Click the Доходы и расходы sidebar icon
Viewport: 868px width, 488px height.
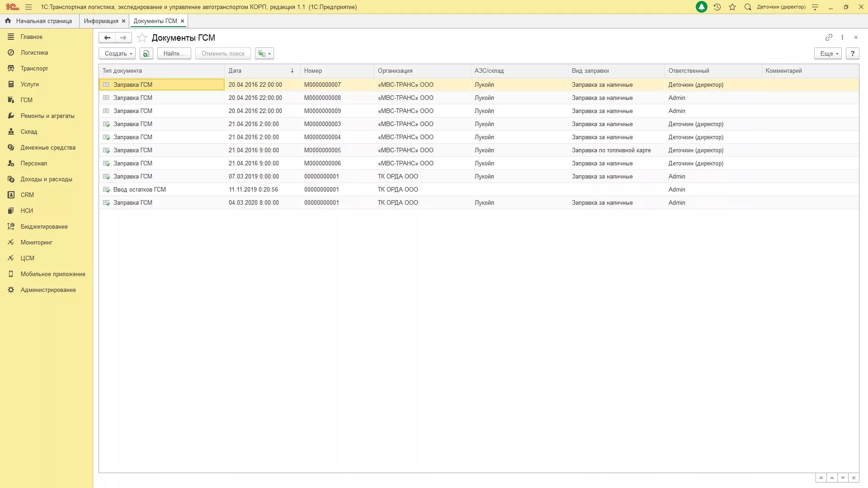pyautogui.click(x=11, y=179)
